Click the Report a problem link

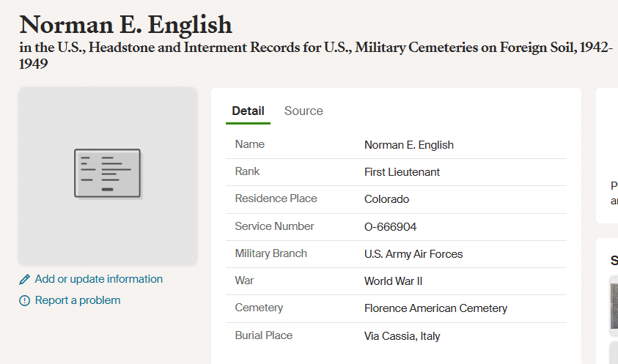pyautogui.click(x=78, y=300)
